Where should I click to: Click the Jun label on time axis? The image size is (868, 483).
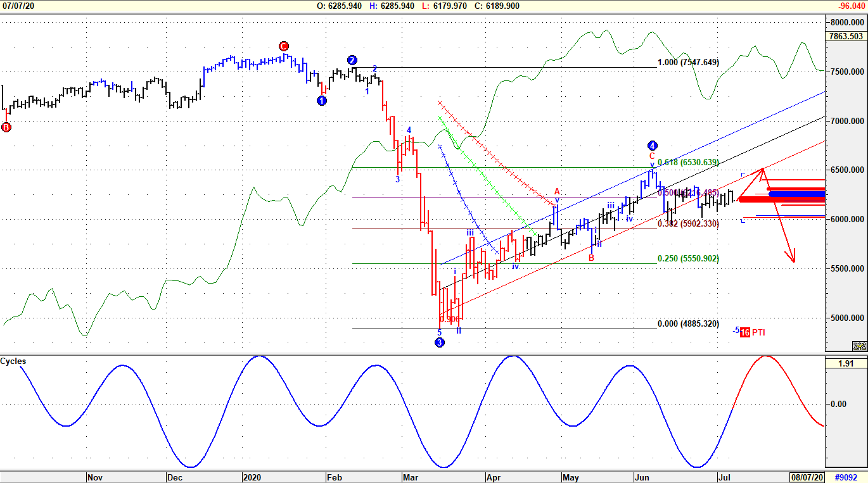pos(642,477)
